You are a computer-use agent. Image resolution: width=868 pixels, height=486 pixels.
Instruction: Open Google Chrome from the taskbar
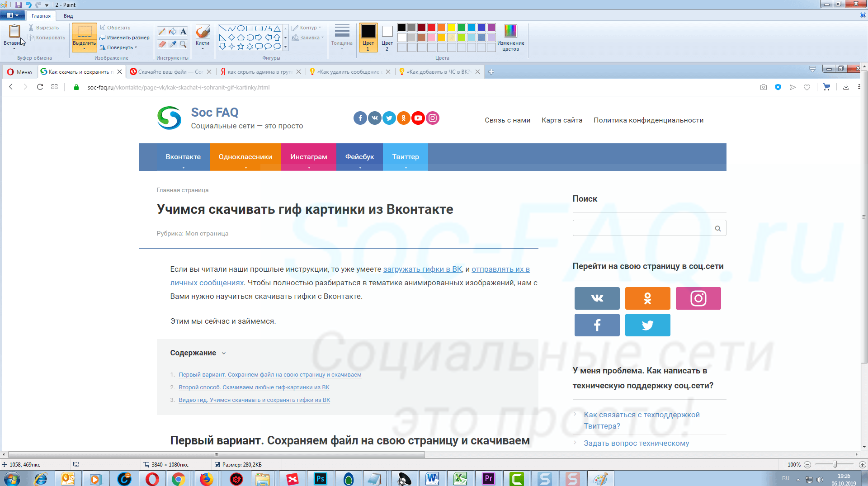[x=178, y=478]
